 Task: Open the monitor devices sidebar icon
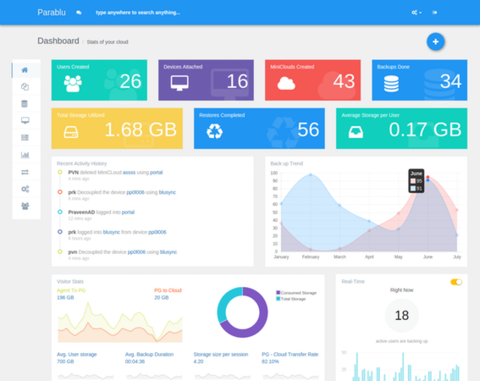[x=25, y=120]
